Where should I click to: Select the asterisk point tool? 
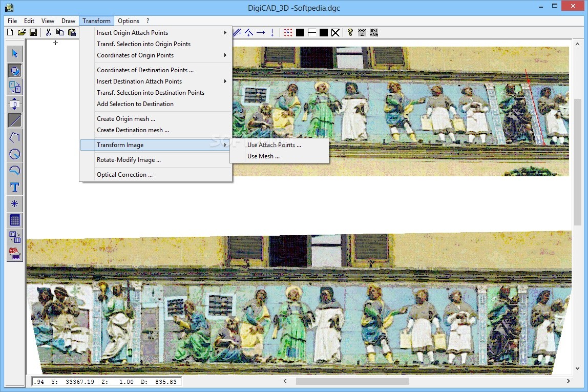coord(15,204)
